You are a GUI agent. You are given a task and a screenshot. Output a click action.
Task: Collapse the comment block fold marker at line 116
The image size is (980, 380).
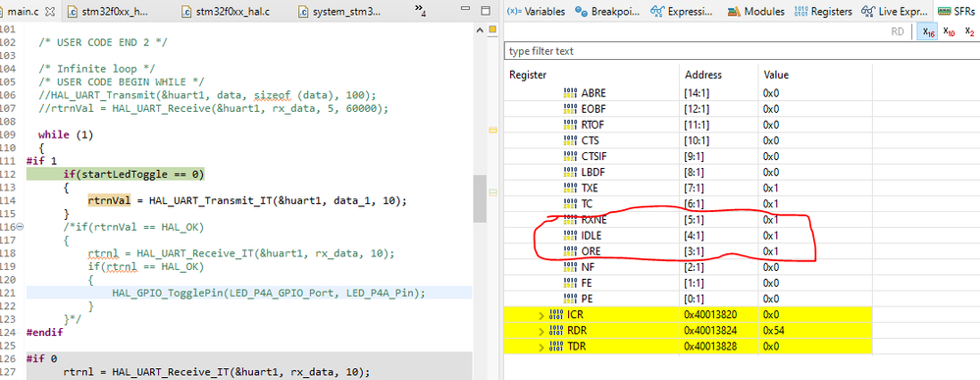(x=20, y=226)
